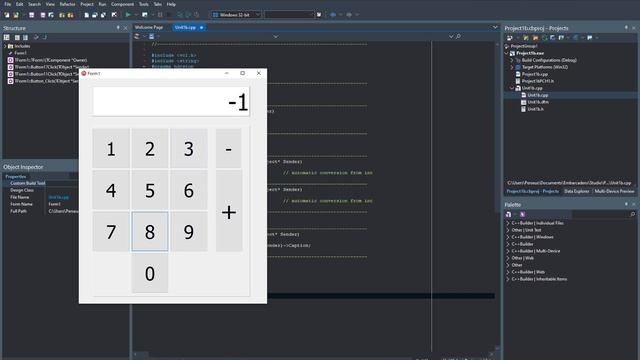
Task: Select TForm1::TForm1(TComponent *Owner) in Structure
Action: [51, 60]
